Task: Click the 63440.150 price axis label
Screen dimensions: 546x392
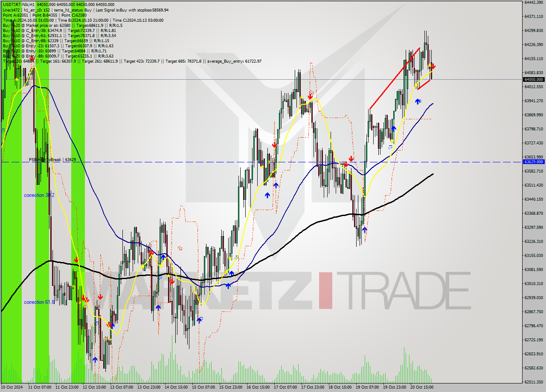Action: [534, 199]
